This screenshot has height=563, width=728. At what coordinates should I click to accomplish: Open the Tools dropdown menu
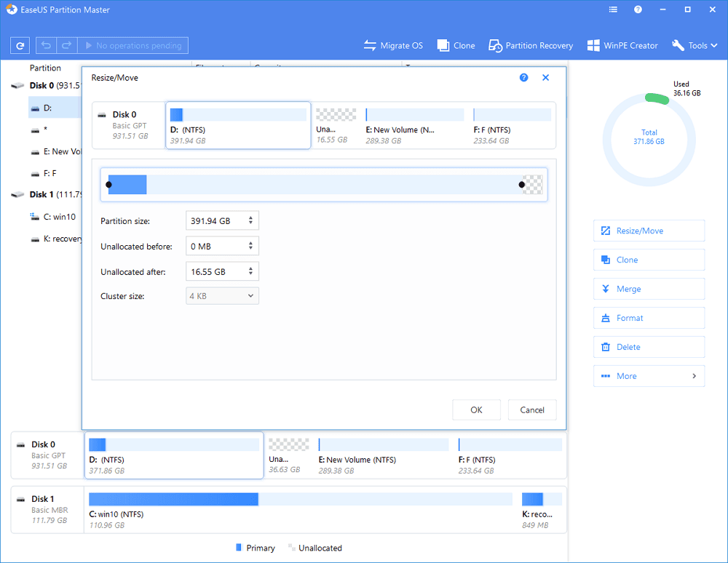697,46
